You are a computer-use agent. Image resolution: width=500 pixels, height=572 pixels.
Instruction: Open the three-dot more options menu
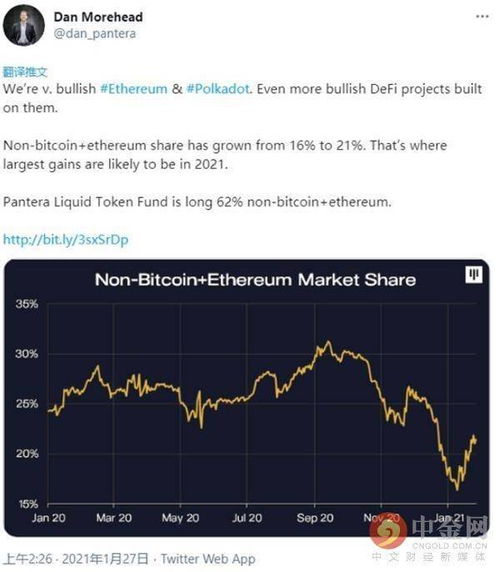[482, 16]
